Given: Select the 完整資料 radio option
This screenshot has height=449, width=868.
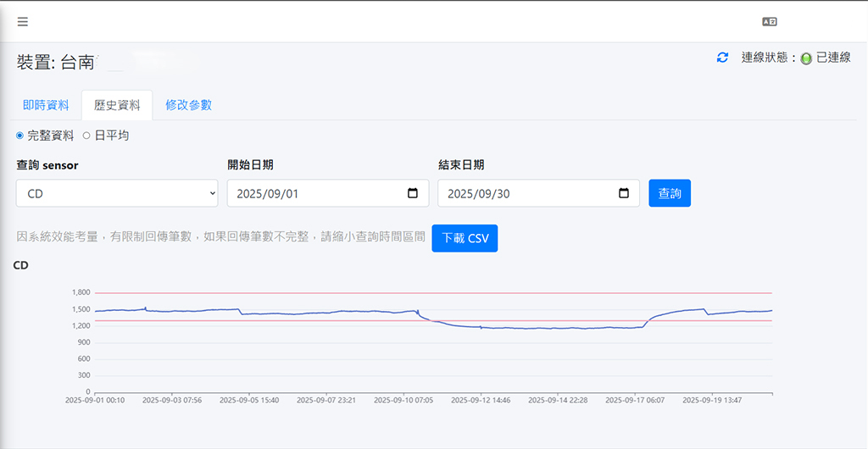Looking at the screenshot, I should pos(20,136).
